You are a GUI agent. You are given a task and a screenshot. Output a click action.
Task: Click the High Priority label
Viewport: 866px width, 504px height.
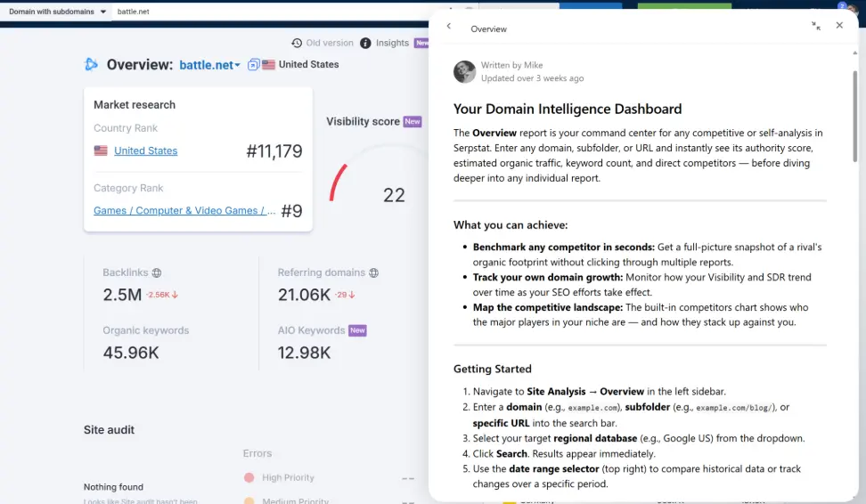click(288, 477)
